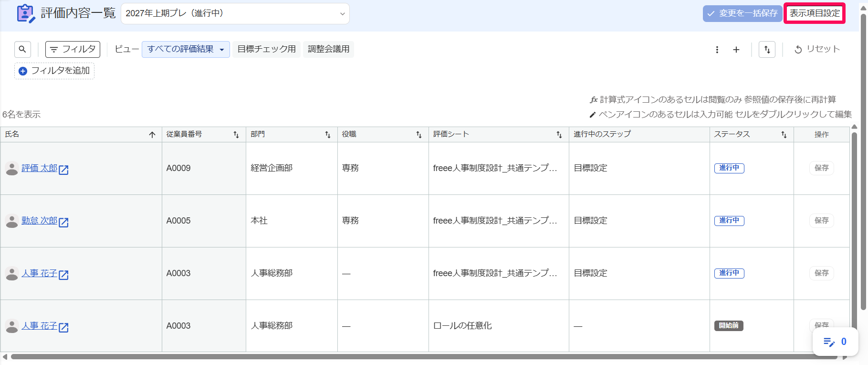Click external link icon beside 勤怠 次郎
The image size is (868, 365).
click(63, 222)
